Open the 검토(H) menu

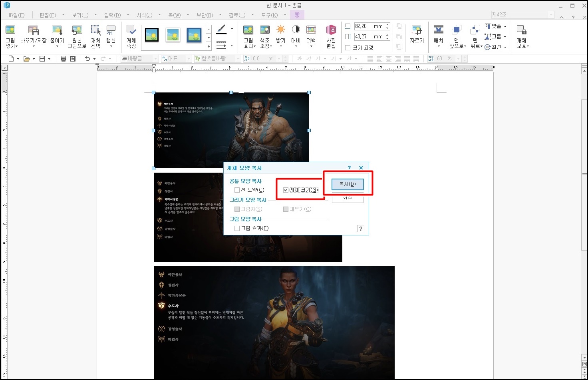[237, 15]
